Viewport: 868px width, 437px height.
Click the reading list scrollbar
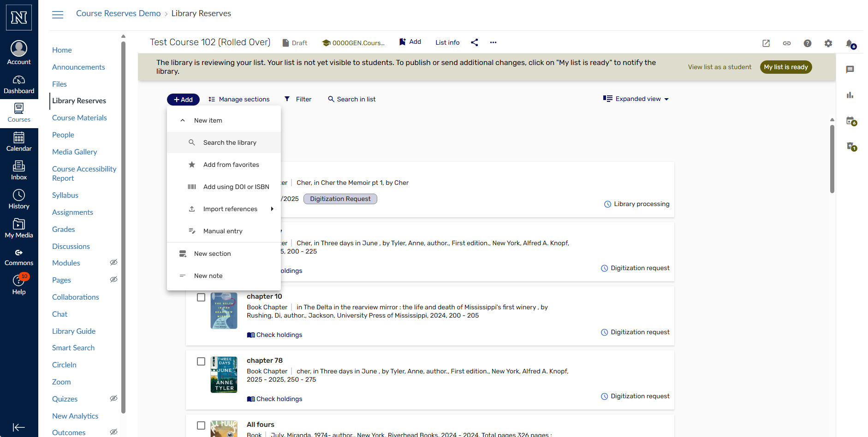point(832,159)
